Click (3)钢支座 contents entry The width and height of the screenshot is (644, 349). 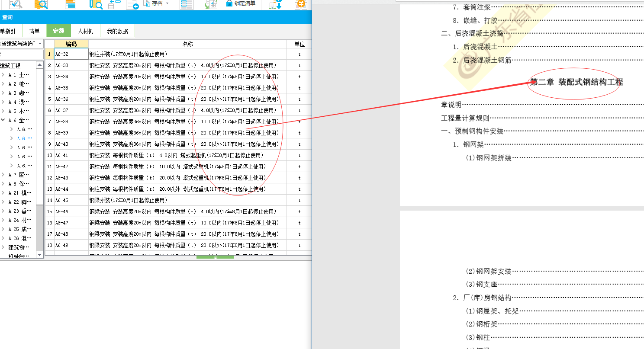[482, 284]
